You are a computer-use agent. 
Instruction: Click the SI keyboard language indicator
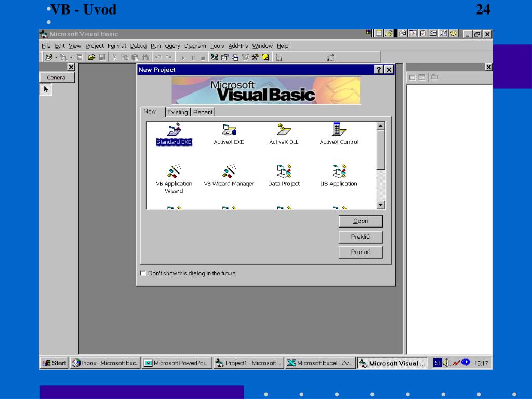437,363
